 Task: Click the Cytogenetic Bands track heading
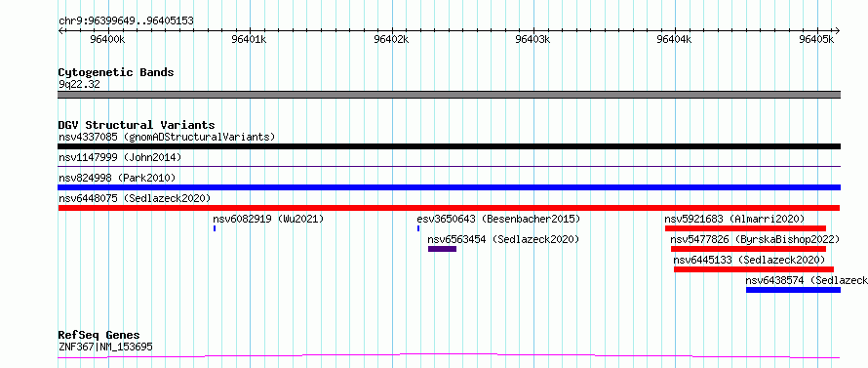(x=116, y=72)
